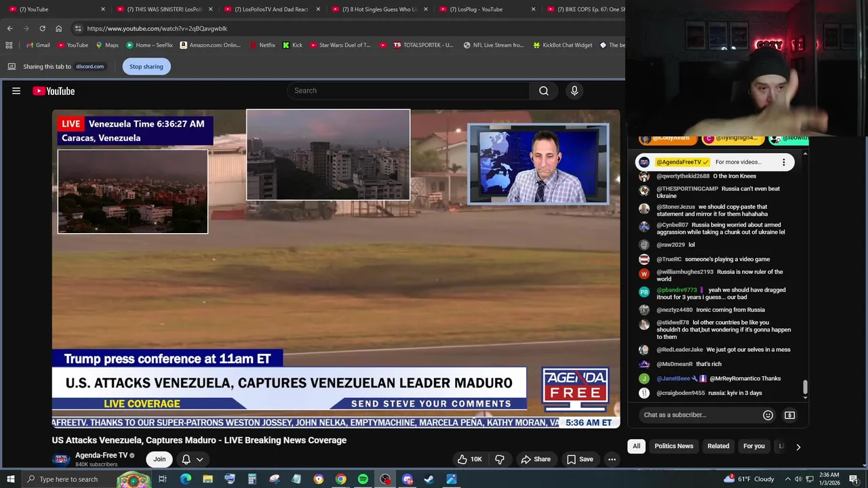868x488 pixels.
Task: Click the Agenda-Free TV channel avatar
Action: (x=62, y=460)
